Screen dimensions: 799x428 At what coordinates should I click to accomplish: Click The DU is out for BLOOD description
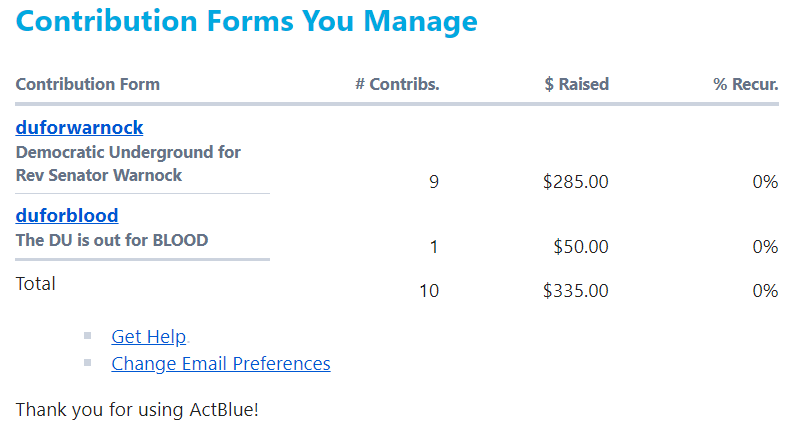tap(112, 240)
